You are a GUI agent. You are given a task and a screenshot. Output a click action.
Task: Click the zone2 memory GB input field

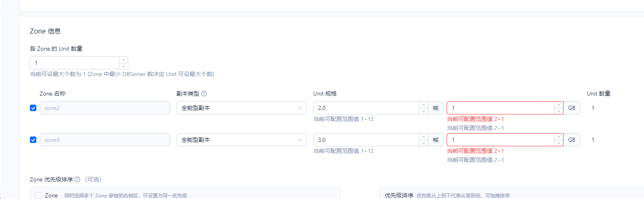pyautogui.click(x=501, y=108)
